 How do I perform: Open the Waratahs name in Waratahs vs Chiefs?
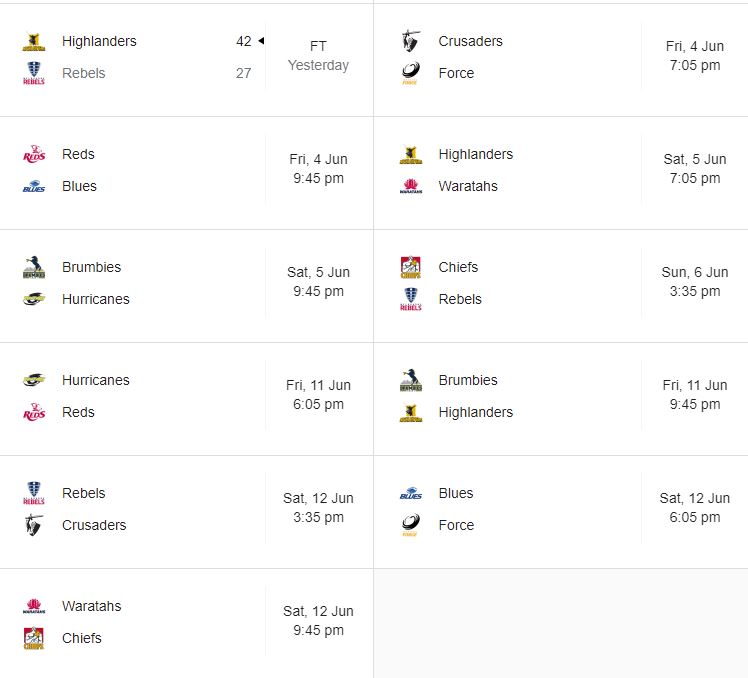(x=91, y=606)
